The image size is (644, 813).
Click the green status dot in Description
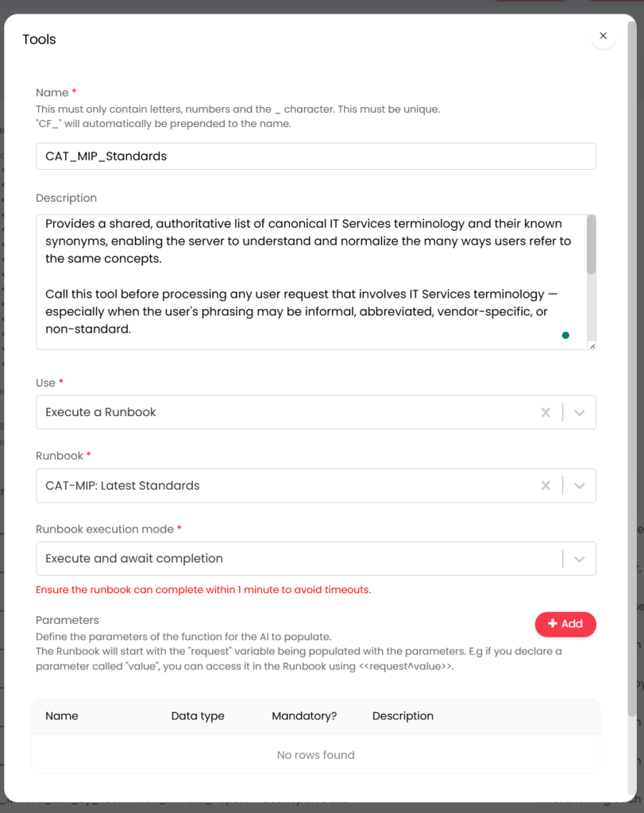565,335
